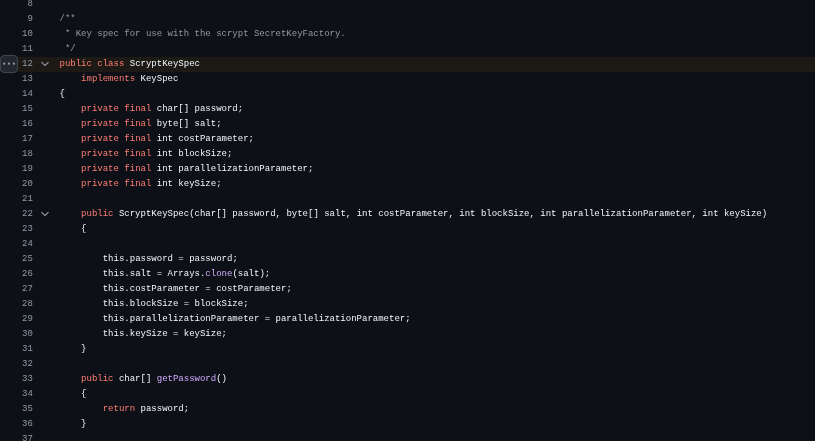Click 'implements' keyword on line 13
The image size is (815, 441).
(x=108, y=78)
